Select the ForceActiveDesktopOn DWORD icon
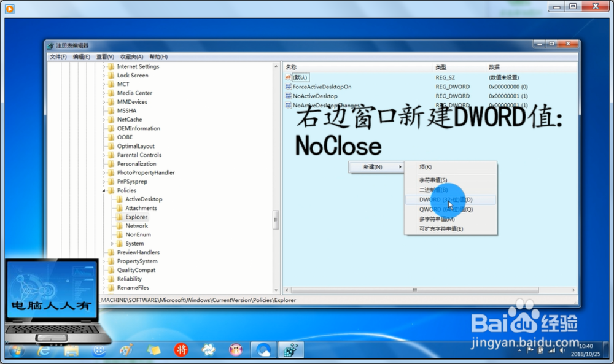Viewport: 614px width, 364px height. (287, 87)
